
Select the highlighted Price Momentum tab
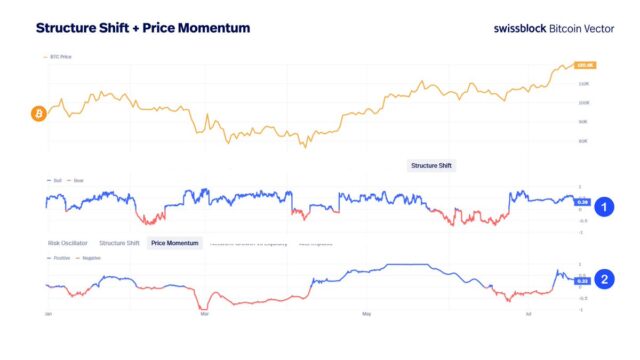175,243
